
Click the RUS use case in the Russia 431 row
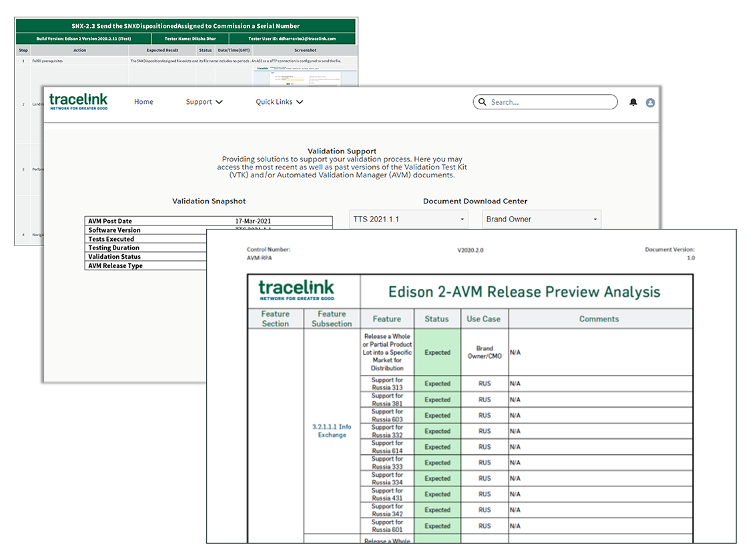tap(484, 494)
